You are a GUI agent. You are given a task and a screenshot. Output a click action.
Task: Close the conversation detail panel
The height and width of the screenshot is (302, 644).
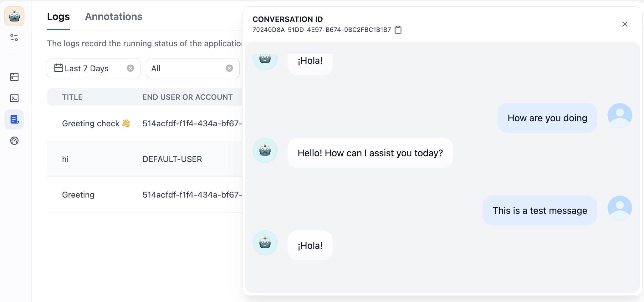625,24
